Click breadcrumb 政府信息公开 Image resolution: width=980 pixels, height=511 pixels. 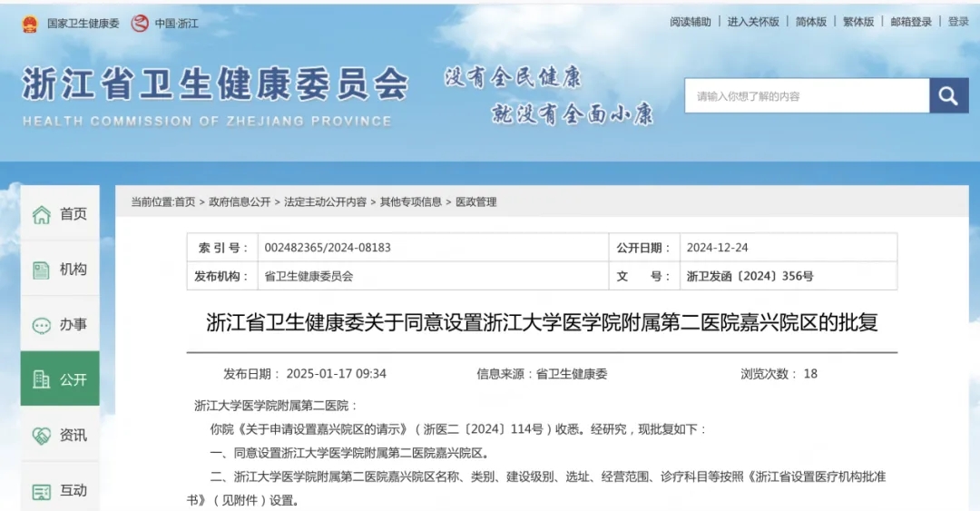(x=240, y=202)
